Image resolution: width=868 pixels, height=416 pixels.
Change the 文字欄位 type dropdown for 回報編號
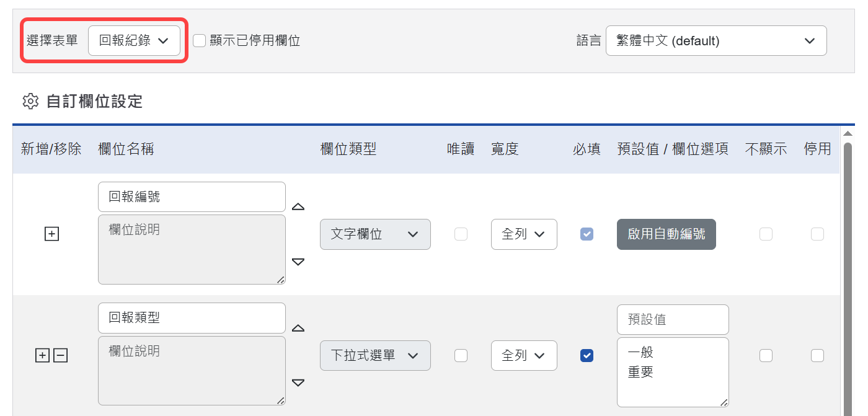click(375, 234)
